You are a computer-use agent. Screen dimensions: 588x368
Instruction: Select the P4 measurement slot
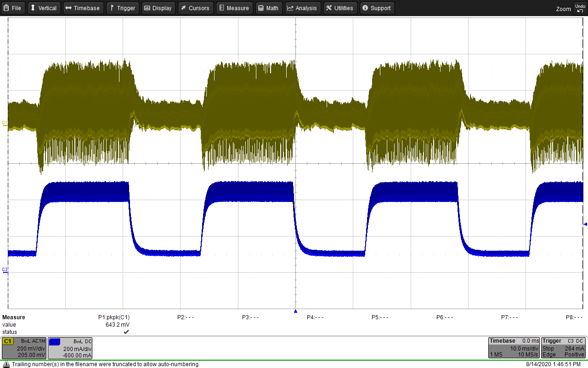[x=315, y=317]
